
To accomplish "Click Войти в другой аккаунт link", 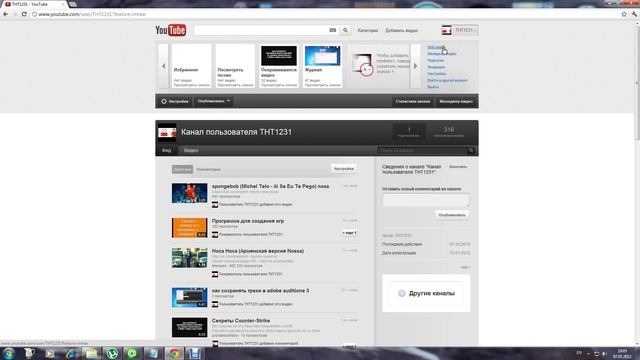I will 447,80.
